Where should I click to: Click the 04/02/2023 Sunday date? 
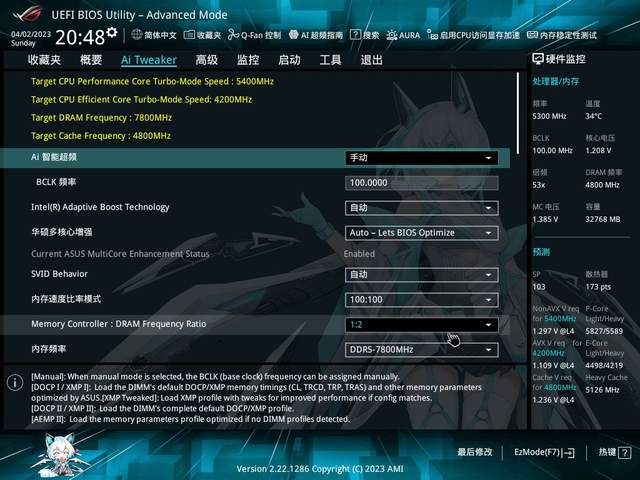pos(31,38)
